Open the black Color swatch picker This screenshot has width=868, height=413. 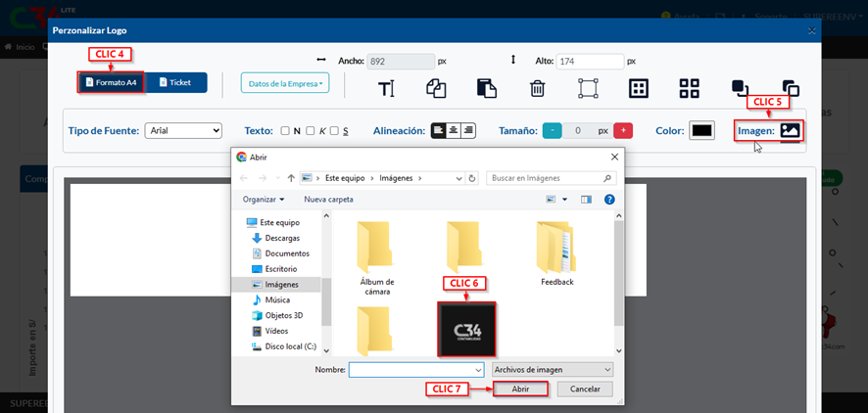click(x=701, y=130)
